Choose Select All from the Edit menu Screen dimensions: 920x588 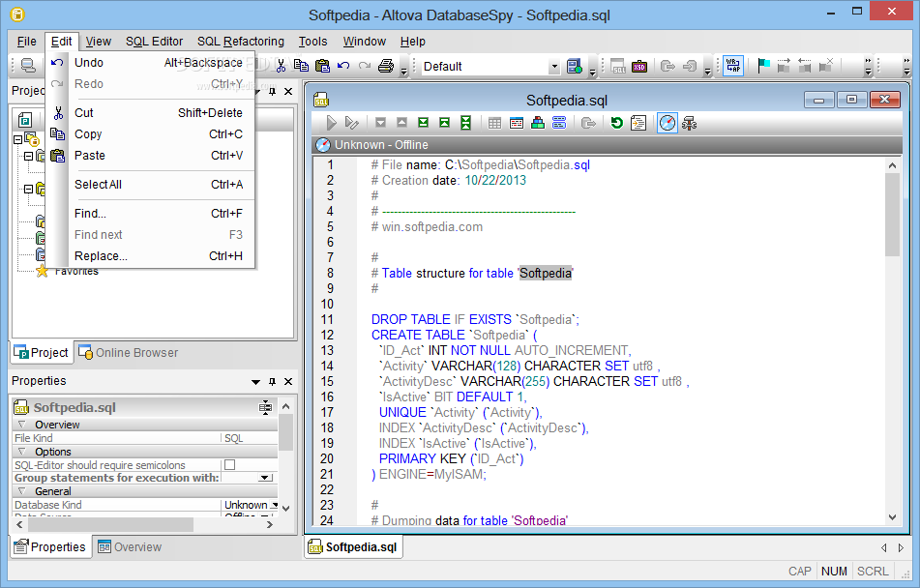pyautogui.click(x=151, y=185)
